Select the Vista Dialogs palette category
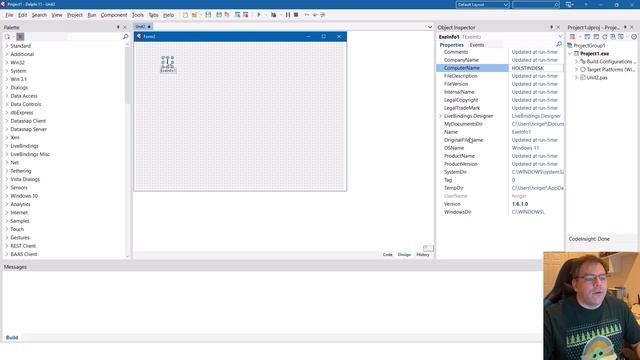The width and height of the screenshot is (640, 360). (x=25, y=179)
